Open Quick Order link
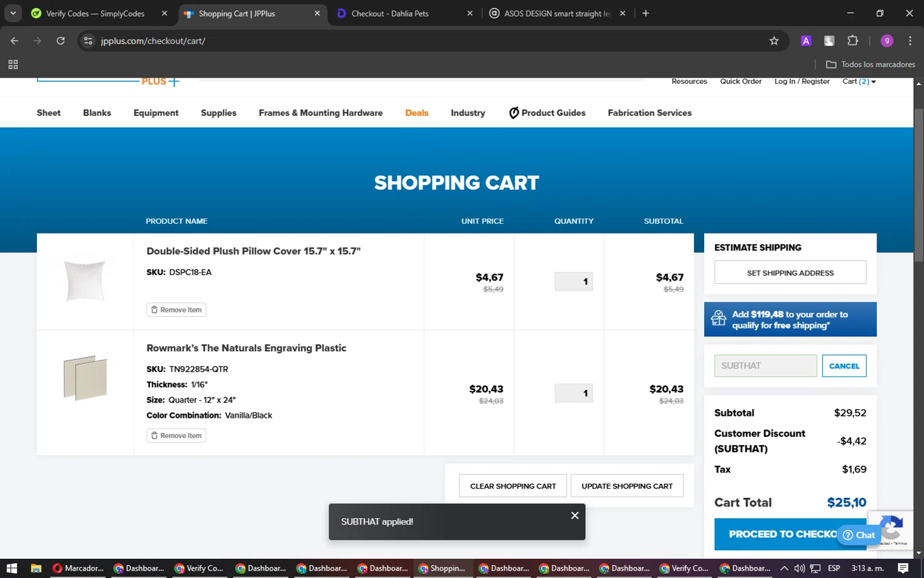 [x=741, y=81]
